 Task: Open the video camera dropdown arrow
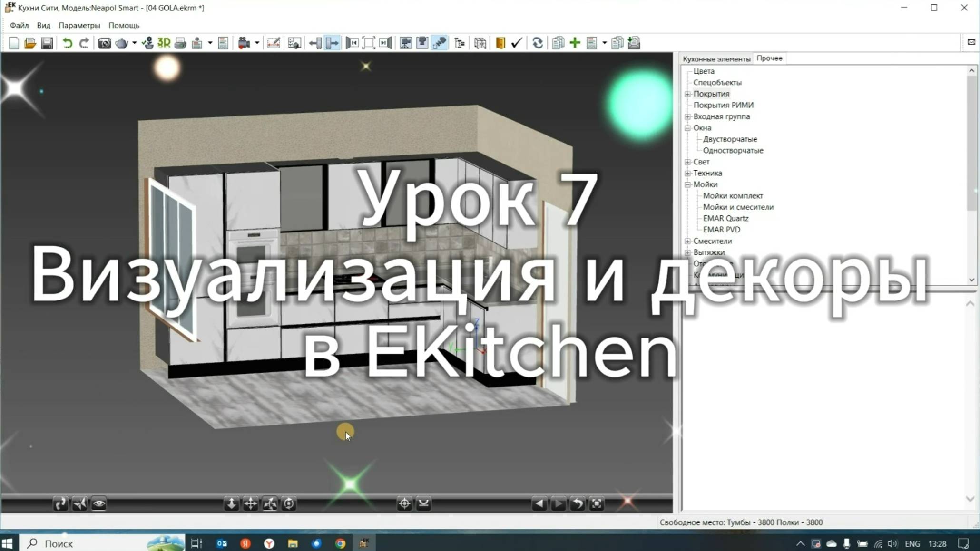(257, 43)
